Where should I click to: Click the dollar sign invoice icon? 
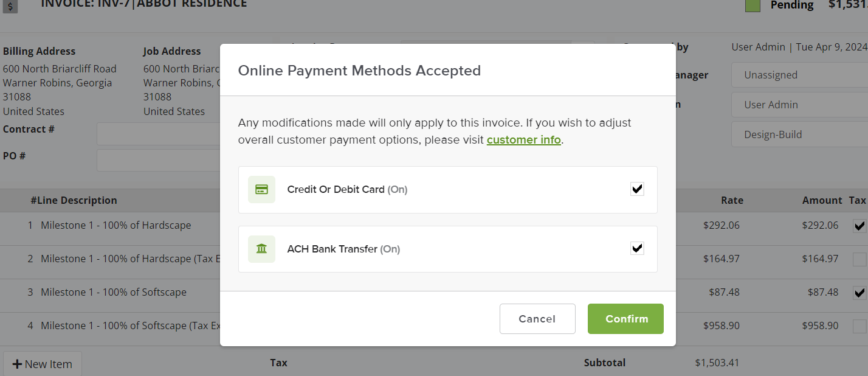11,6
